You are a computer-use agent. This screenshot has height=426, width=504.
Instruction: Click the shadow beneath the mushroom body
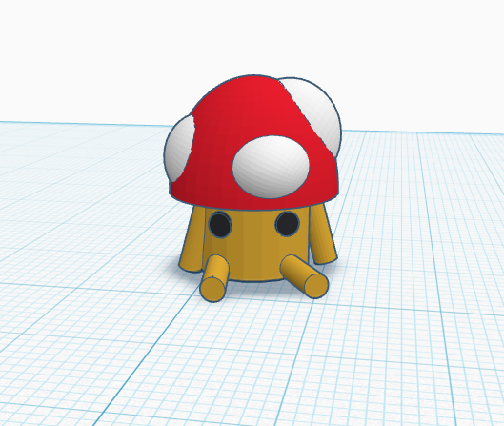point(257,289)
